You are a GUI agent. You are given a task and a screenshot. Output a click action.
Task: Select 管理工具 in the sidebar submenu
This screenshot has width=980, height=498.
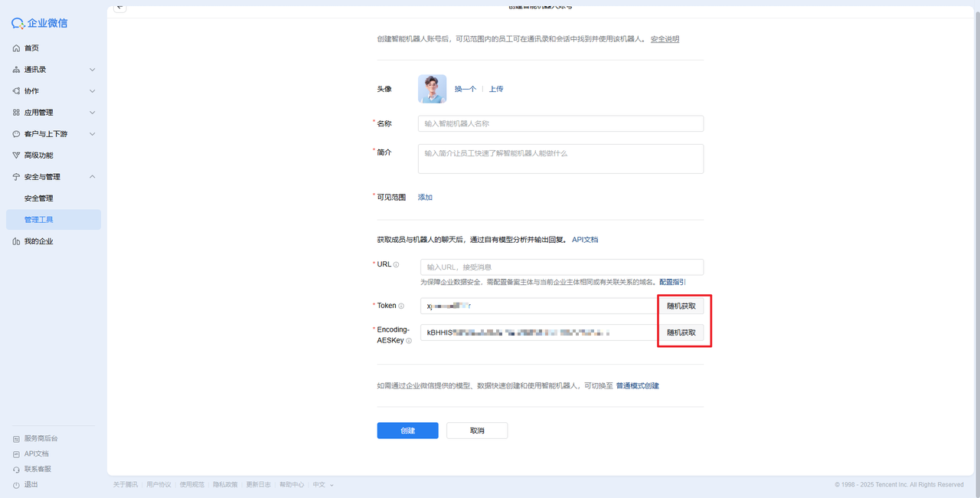click(x=39, y=220)
